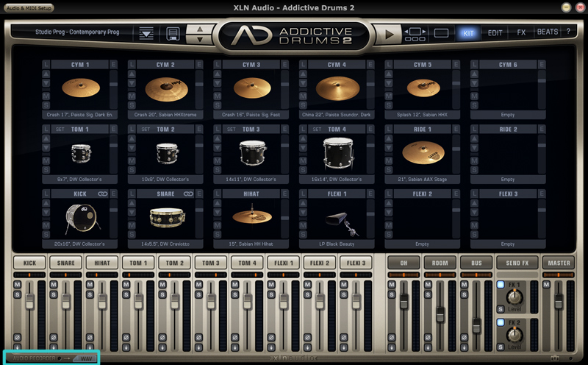Open the load menu L on FLEXI 1
The image size is (588, 365).
(303, 194)
